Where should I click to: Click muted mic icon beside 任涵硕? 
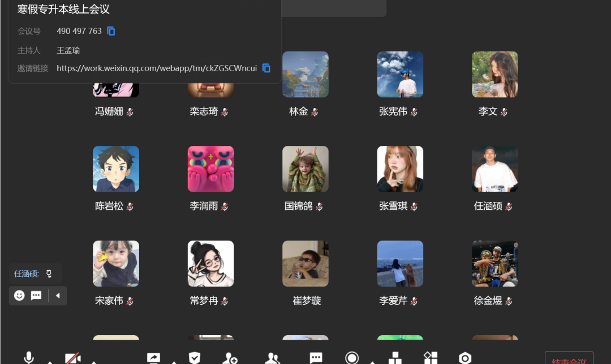tap(509, 207)
